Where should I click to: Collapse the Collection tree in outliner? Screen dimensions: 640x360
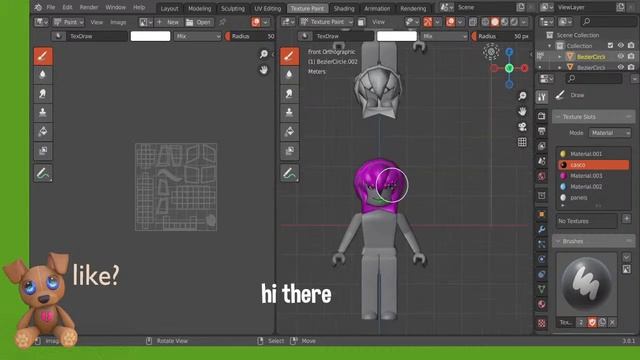[x=550, y=46]
